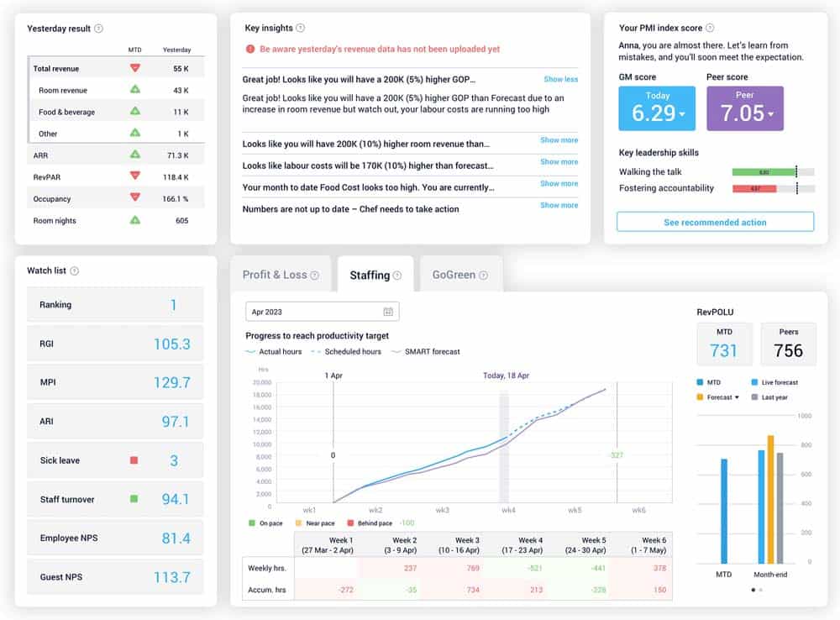The height and width of the screenshot is (620, 840).
Task: Click the help icon next to Watch list
Action: 75,271
